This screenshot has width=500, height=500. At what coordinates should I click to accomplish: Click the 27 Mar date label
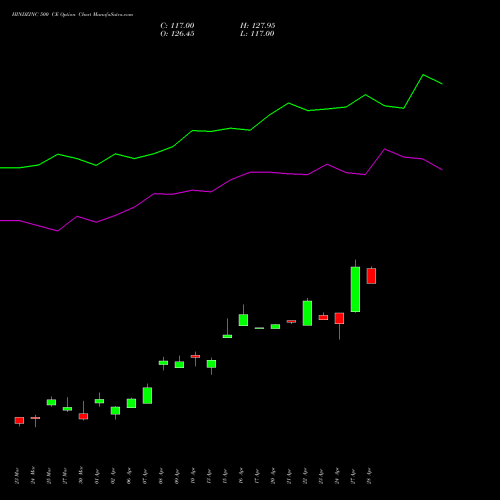click(x=65, y=476)
